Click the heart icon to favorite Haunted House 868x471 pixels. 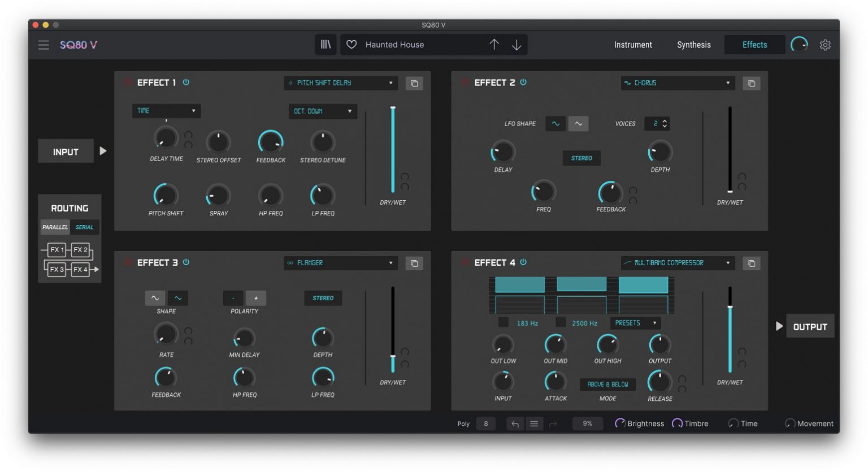pyautogui.click(x=351, y=44)
